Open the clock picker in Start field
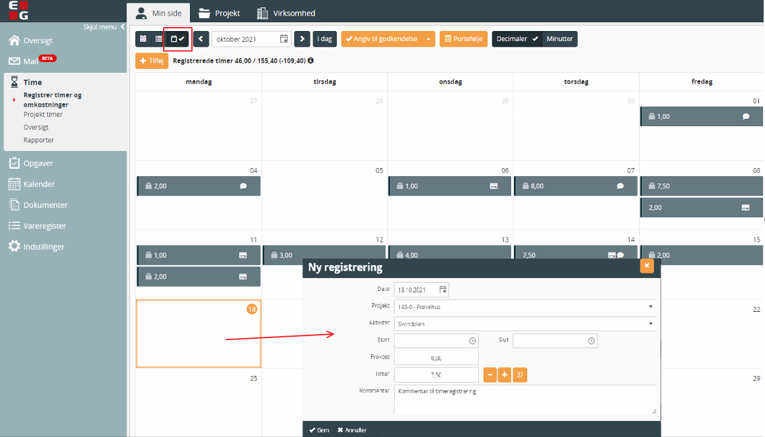 (471, 340)
